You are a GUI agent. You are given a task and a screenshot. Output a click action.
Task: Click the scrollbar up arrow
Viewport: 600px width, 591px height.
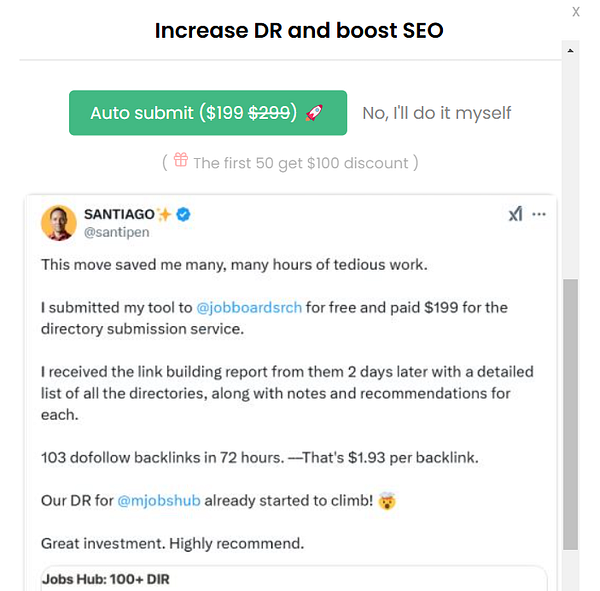[571, 48]
